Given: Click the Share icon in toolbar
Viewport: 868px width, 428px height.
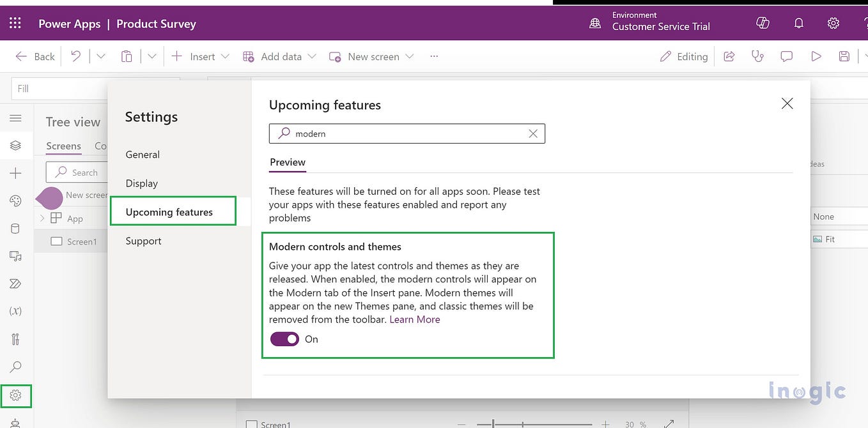Looking at the screenshot, I should pyautogui.click(x=729, y=56).
